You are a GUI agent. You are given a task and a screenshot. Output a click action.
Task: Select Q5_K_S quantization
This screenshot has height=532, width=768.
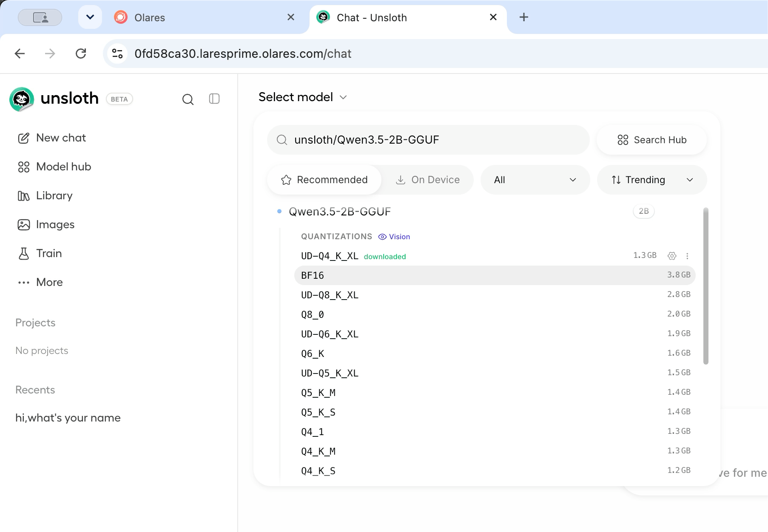click(x=495, y=412)
